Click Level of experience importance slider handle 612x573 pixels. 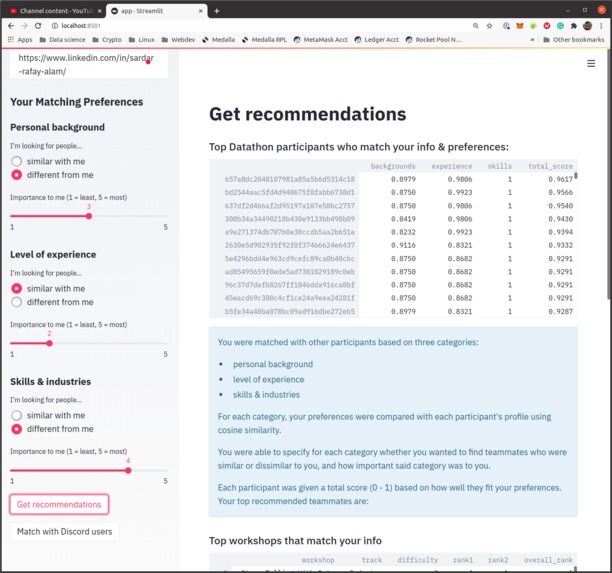point(50,343)
